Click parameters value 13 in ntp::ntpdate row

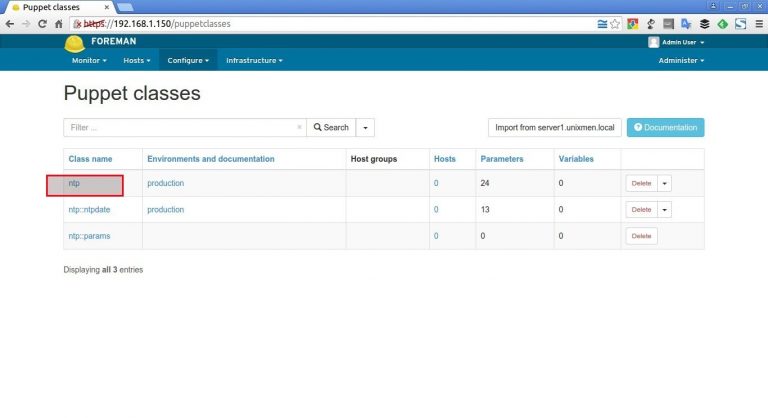point(485,209)
